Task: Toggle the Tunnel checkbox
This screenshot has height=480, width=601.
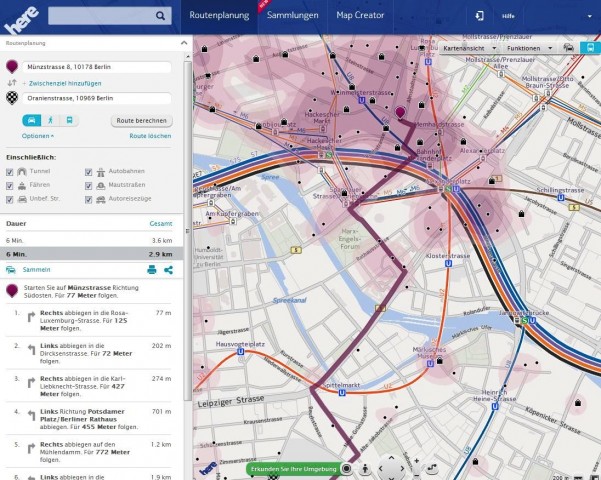Action: coord(10,172)
